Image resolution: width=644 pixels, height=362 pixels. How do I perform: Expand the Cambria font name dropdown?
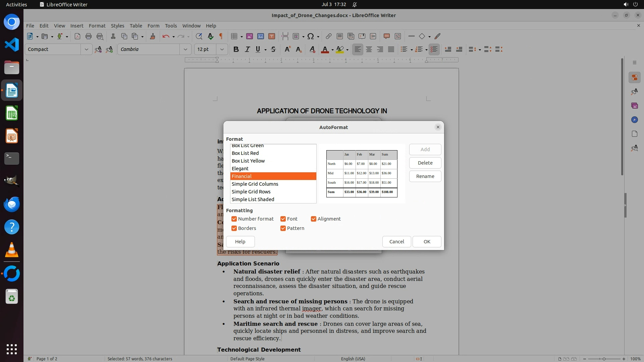[x=185, y=49]
